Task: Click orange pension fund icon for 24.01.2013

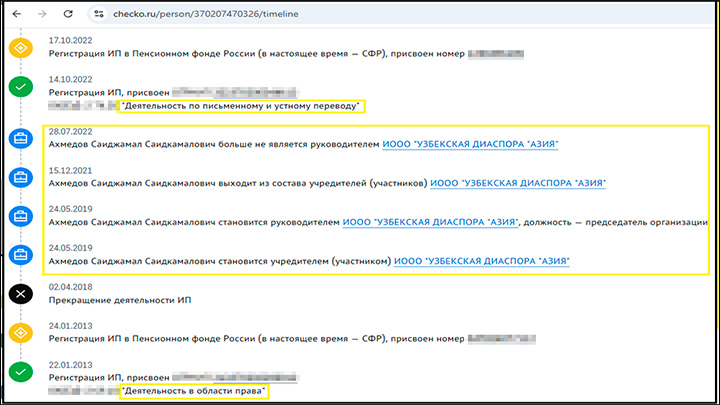Action: (x=20, y=332)
